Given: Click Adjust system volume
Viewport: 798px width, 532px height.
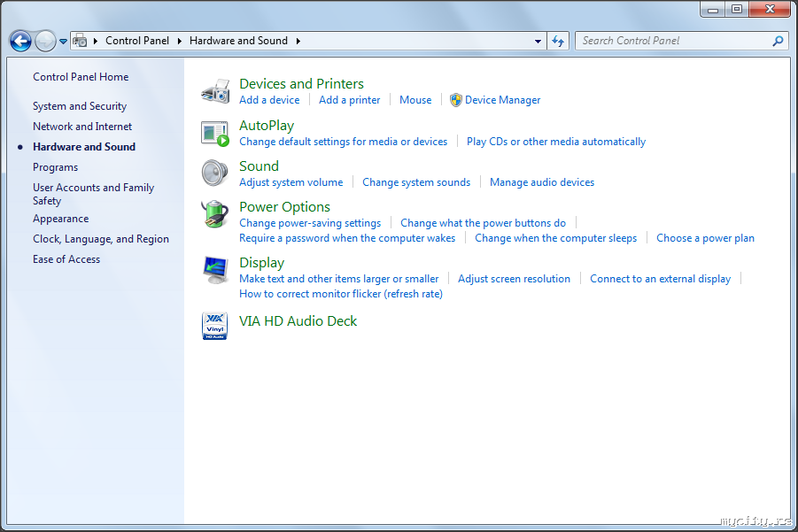Looking at the screenshot, I should point(291,182).
